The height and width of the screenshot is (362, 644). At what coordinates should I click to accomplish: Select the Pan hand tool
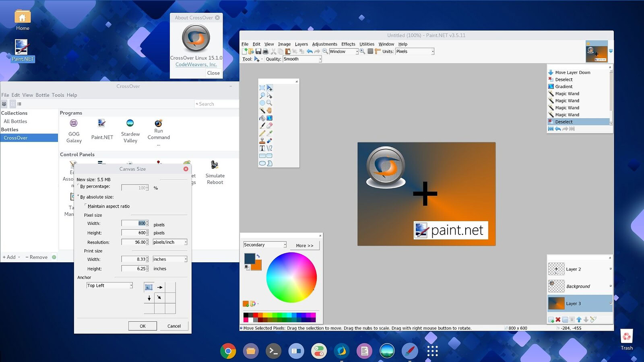tap(270, 110)
